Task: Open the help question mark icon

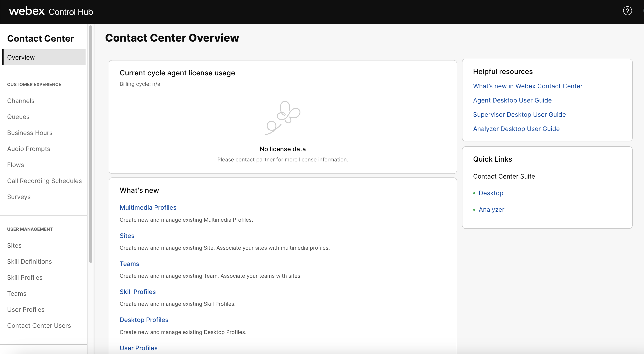Action: 627,11
